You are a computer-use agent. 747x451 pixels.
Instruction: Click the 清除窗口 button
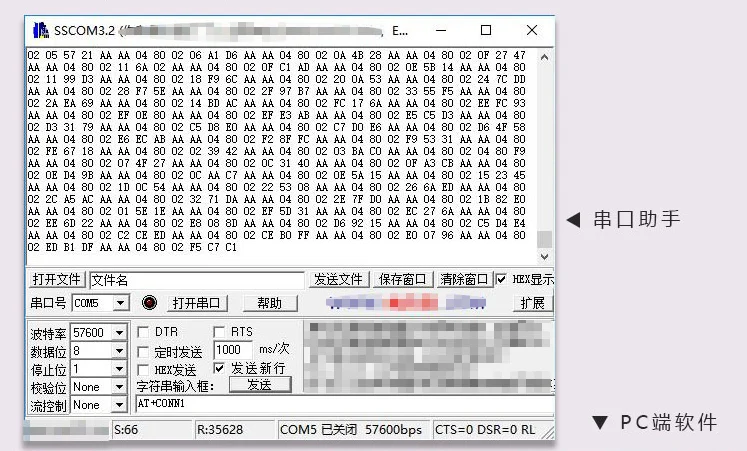(x=464, y=279)
